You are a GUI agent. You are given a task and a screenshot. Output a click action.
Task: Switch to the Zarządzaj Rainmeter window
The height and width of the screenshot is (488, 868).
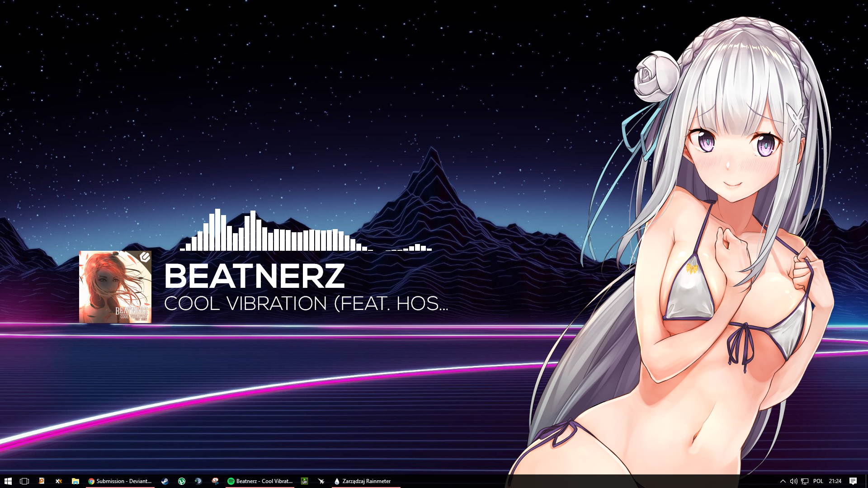coord(366,481)
